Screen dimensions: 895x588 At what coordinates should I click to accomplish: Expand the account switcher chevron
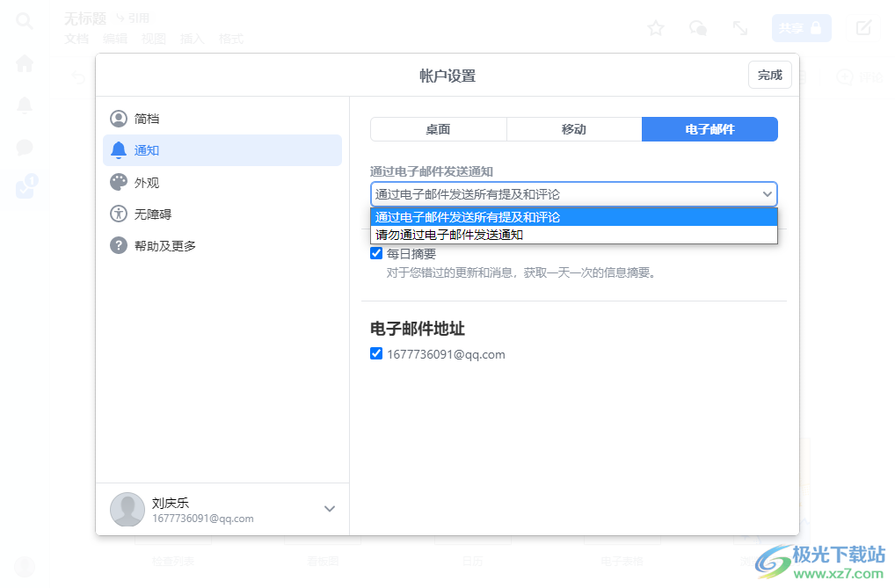coord(330,509)
